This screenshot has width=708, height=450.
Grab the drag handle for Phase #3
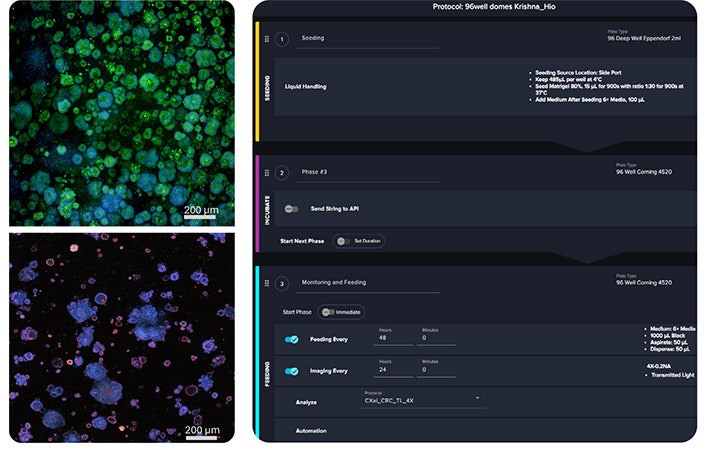pyautogui.click(x=267, y=173)
